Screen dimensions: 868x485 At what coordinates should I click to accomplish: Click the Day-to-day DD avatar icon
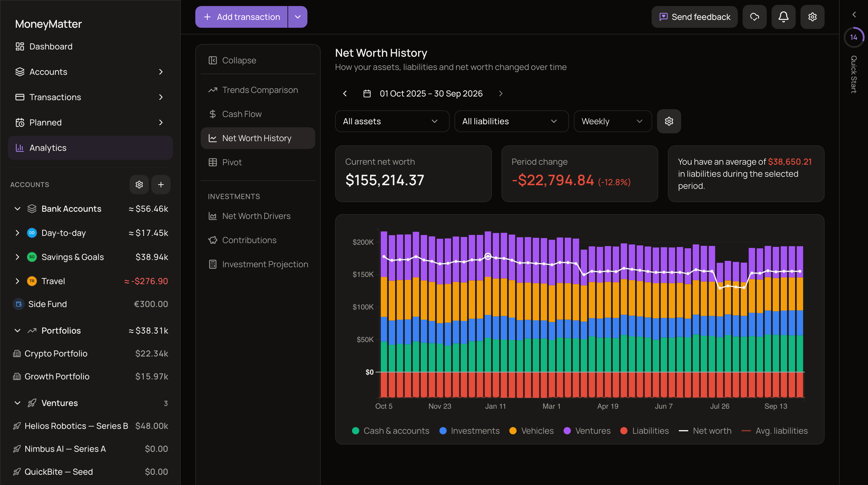32,233
